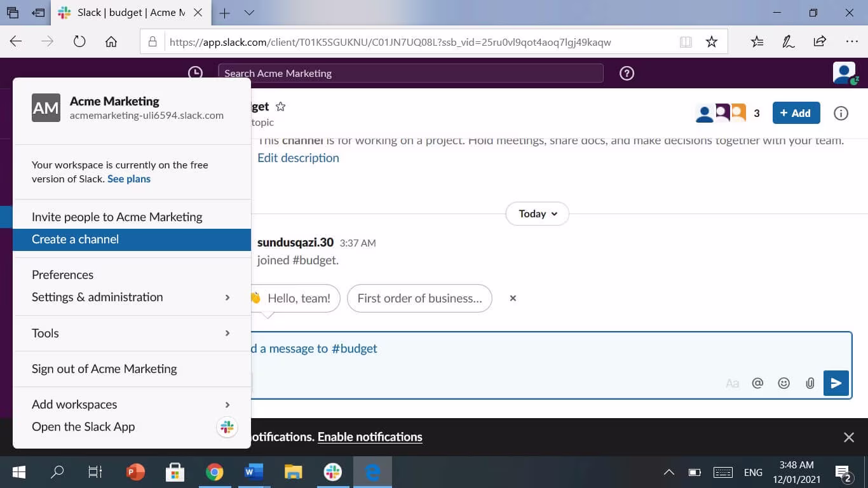Select Invite people to Acme Marketing

(132, 217)
